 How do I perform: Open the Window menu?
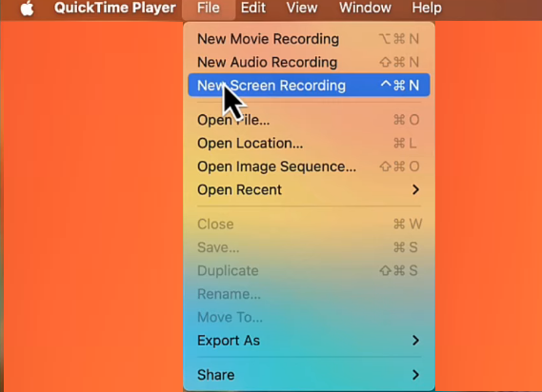[x=365, y=8]
